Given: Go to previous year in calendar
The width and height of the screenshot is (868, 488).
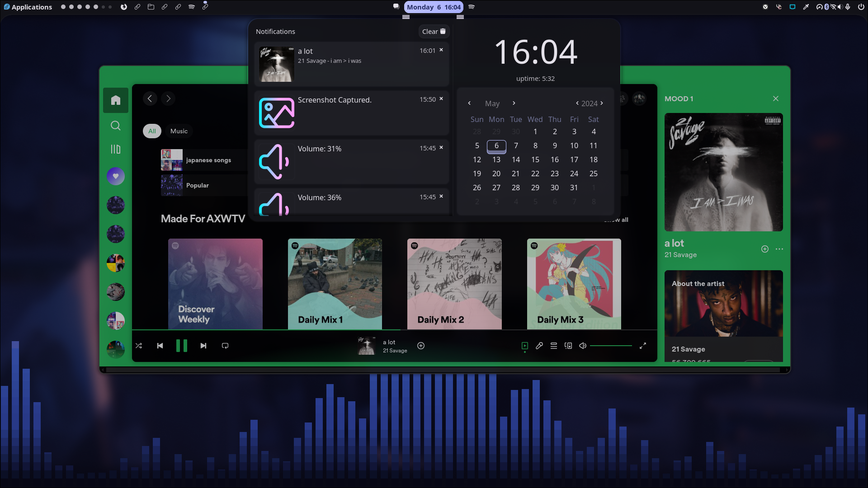Looking at the screenshot, I should (577, 103).
